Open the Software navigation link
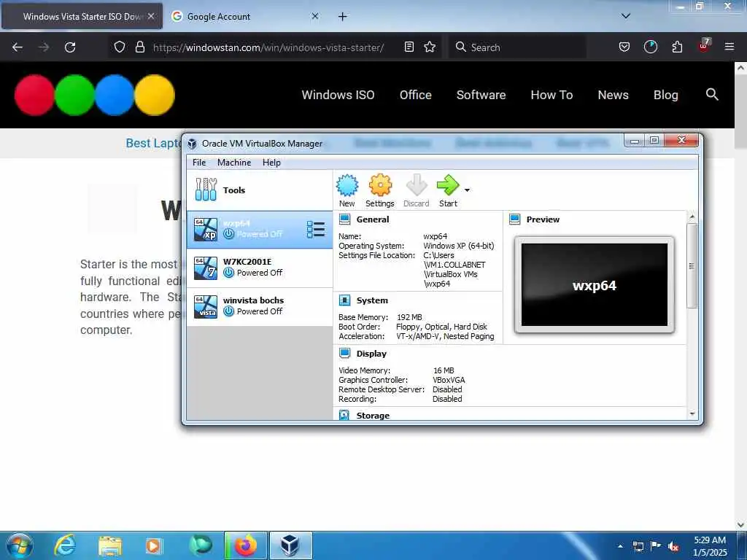Image resolution: width=747 pixels, height=560 pixels. [481, 95]
